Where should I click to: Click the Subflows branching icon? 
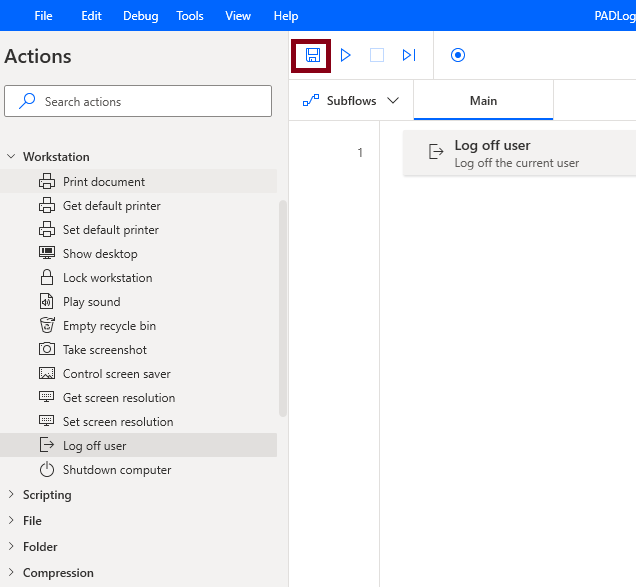(x=311, y=100)
